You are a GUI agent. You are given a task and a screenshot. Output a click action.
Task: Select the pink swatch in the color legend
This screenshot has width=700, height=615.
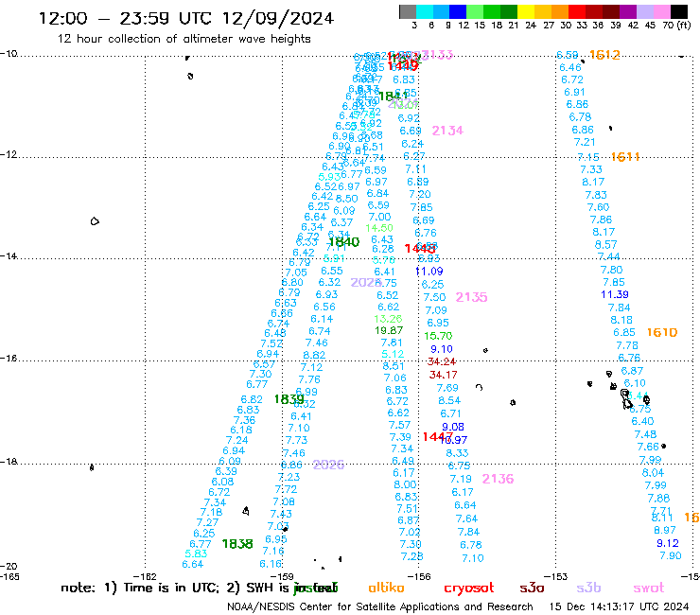(662, 11)
